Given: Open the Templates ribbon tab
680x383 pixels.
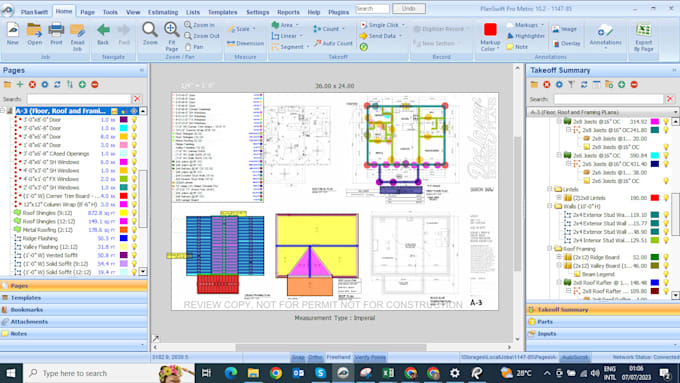Looking at the screenshot, I should (222, 12).
